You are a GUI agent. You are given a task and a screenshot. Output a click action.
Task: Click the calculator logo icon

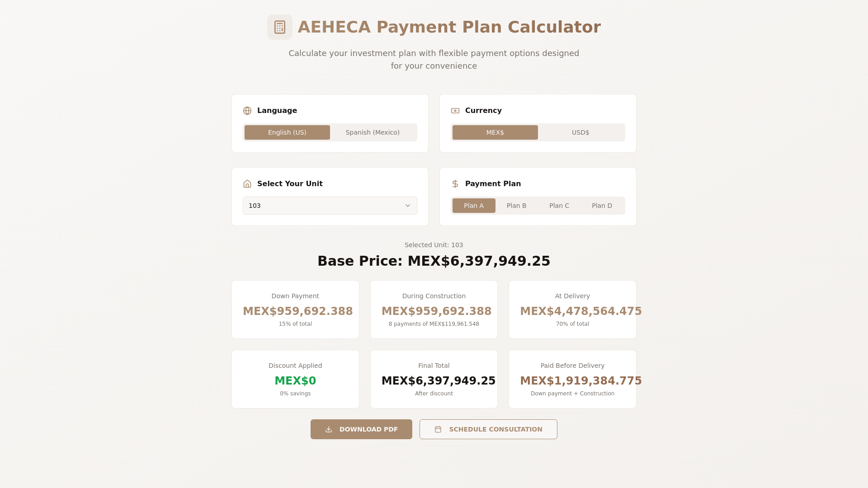[279, 27]
